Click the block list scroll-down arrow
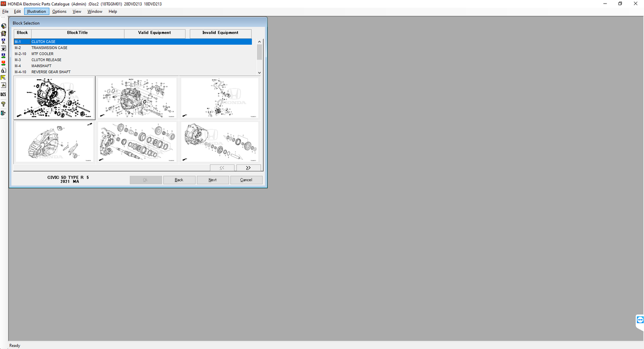Image resolution: width=644 pixels, height=349 pixels. [x=260, y=73]
